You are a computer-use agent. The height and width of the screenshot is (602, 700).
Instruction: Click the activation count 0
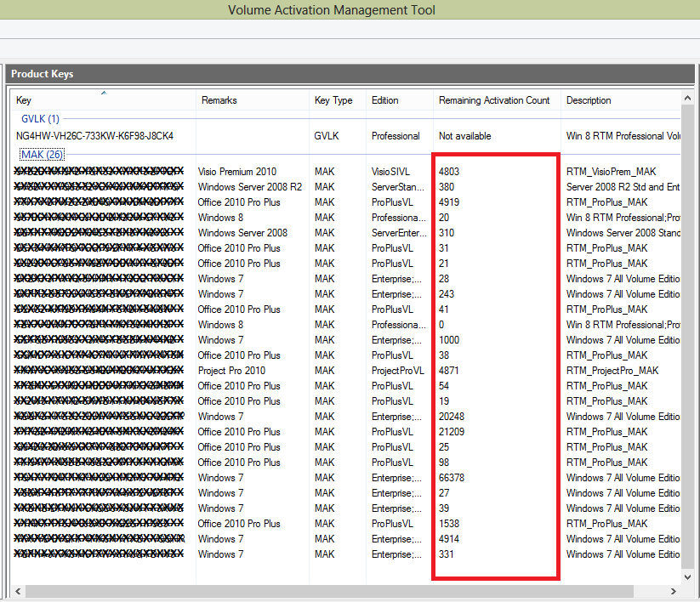pyautogui.click(x=441, y=325)
